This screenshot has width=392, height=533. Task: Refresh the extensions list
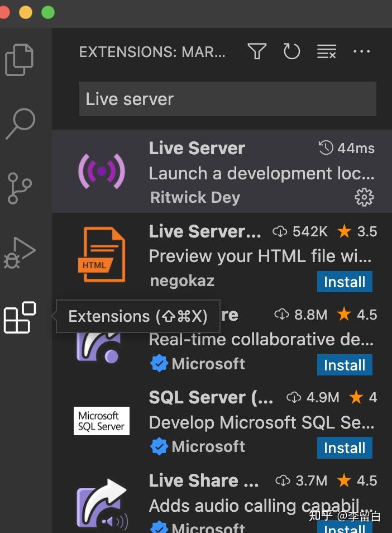(x=291, y=52)
